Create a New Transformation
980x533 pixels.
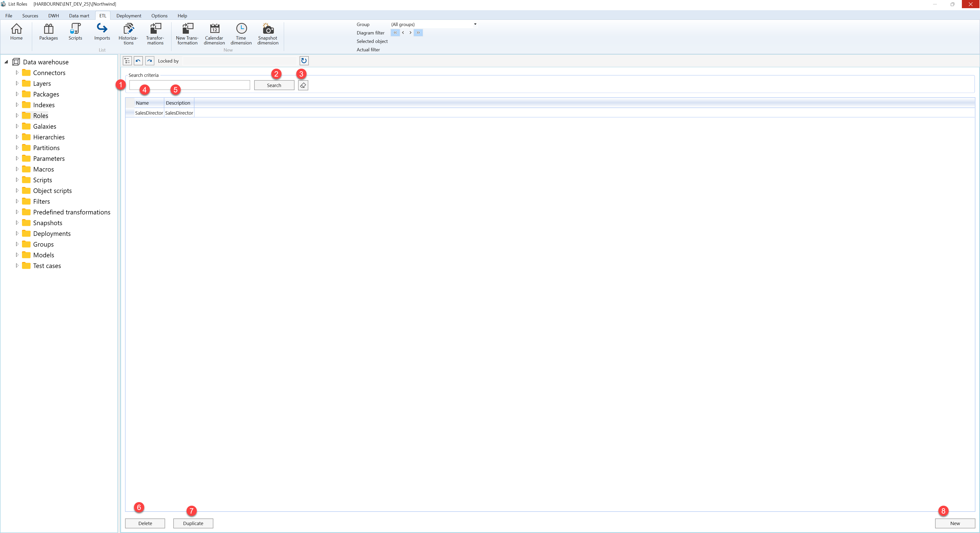point(187,34)
